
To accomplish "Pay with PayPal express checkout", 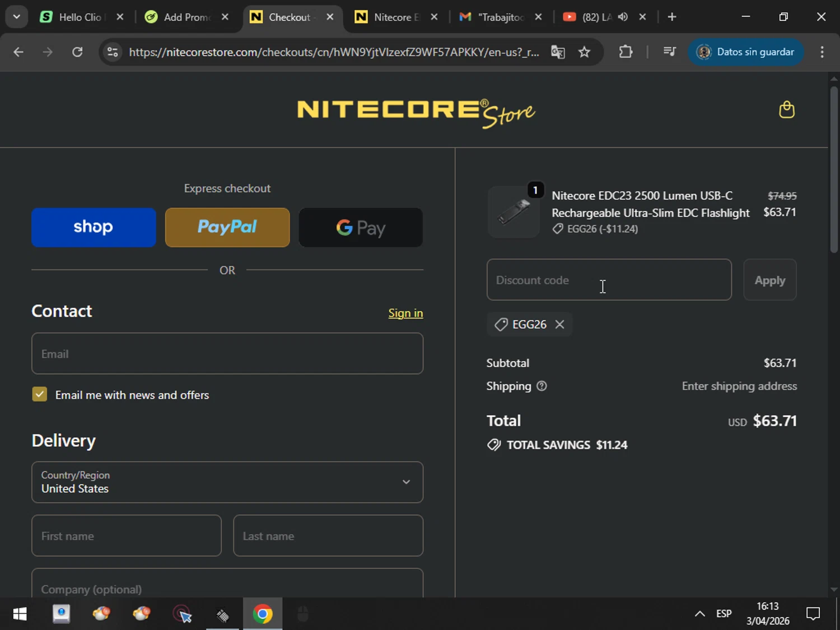I will 227,227.
